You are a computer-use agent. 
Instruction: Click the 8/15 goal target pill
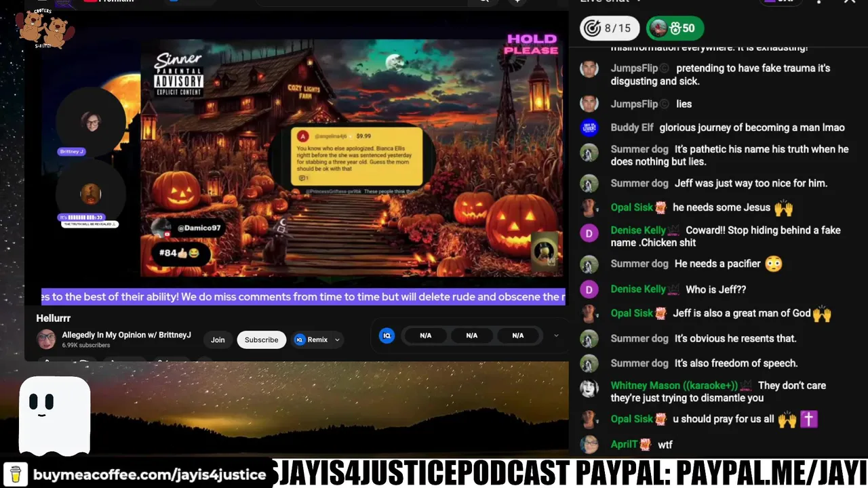pyautogui.click(x=610, y=28)
